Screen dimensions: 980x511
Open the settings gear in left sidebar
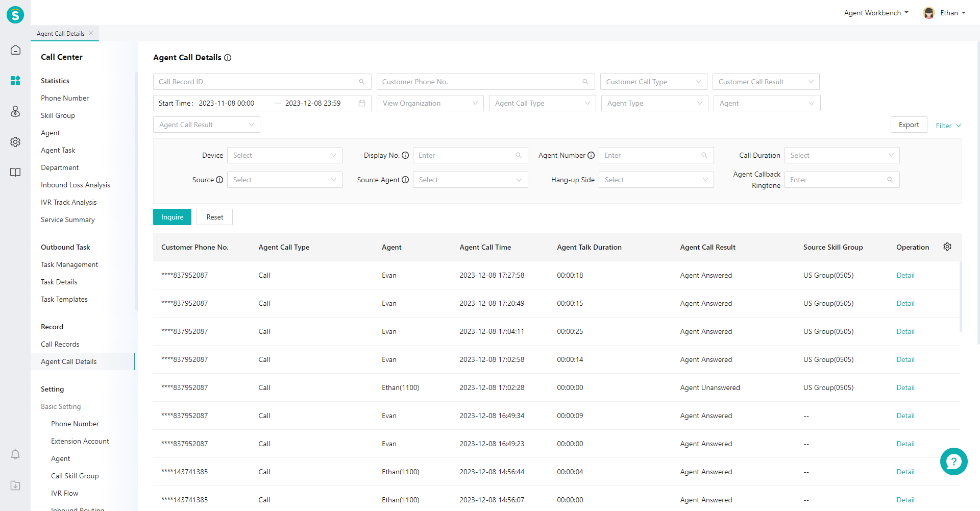(15, 142)
